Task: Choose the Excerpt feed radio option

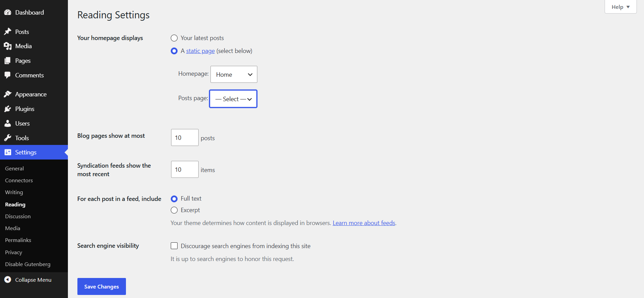Action: tap(174, 210)
